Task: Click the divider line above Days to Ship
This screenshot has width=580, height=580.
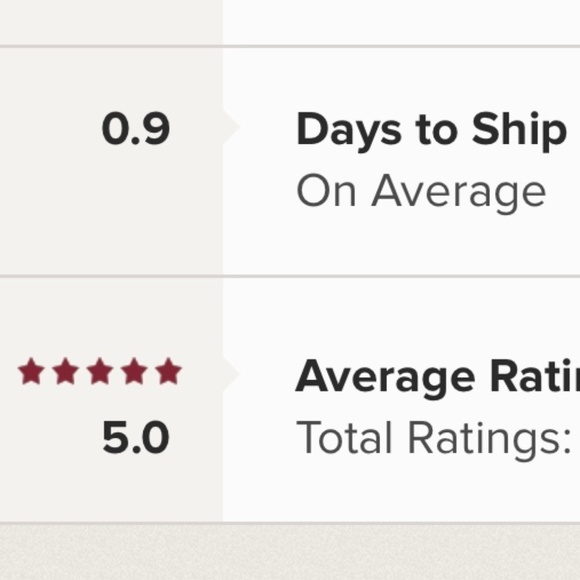Action: tap(290, 46)
